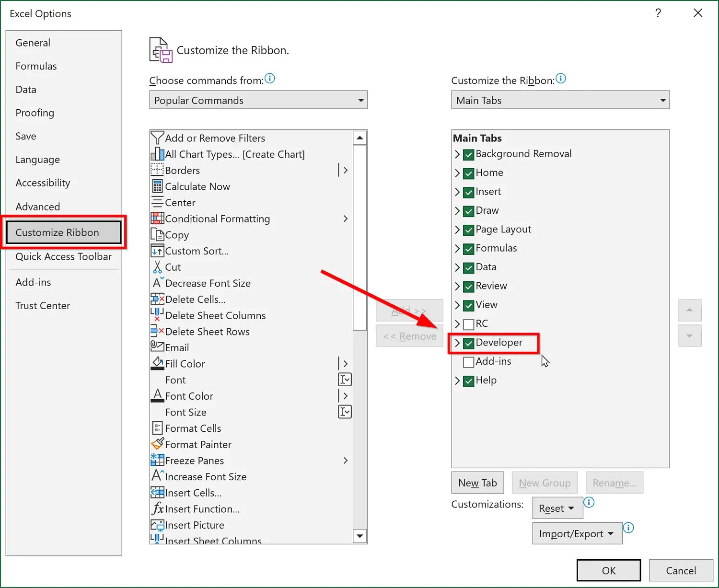
Task: Uncheck the Developer tab
Action: tap(468, 343)
